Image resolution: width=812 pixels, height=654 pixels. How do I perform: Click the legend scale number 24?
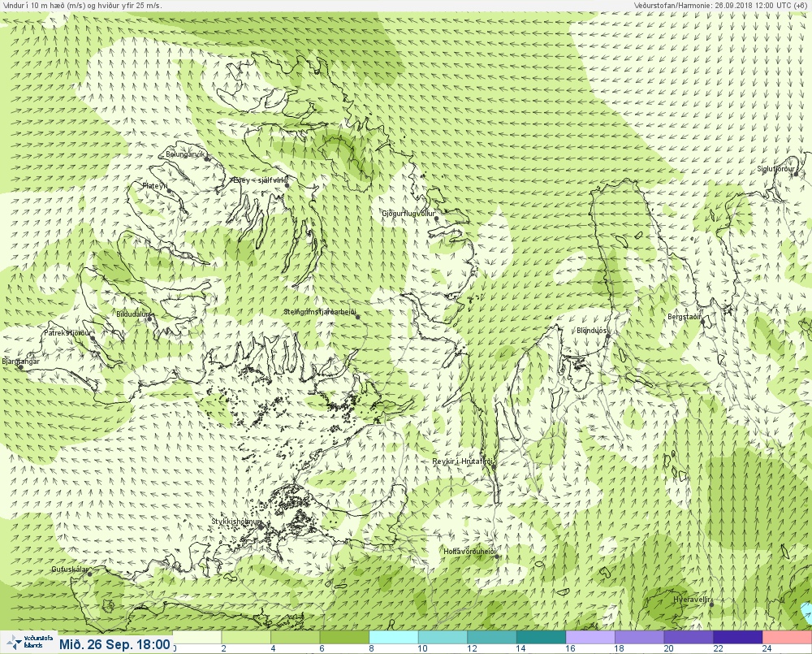pyautogui.click(x=767, y=648)
